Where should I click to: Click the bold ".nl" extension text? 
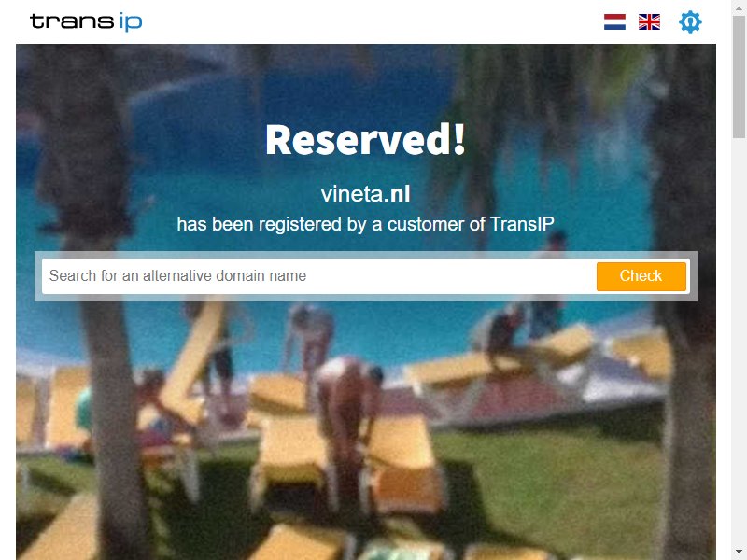click(x=398, y=194)
